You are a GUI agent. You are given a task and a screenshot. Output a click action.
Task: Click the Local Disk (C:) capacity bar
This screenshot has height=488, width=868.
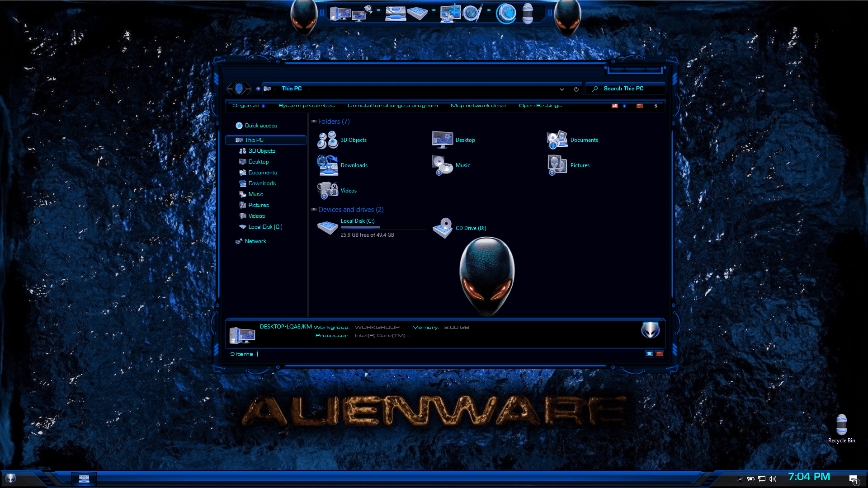click(383, 228)
